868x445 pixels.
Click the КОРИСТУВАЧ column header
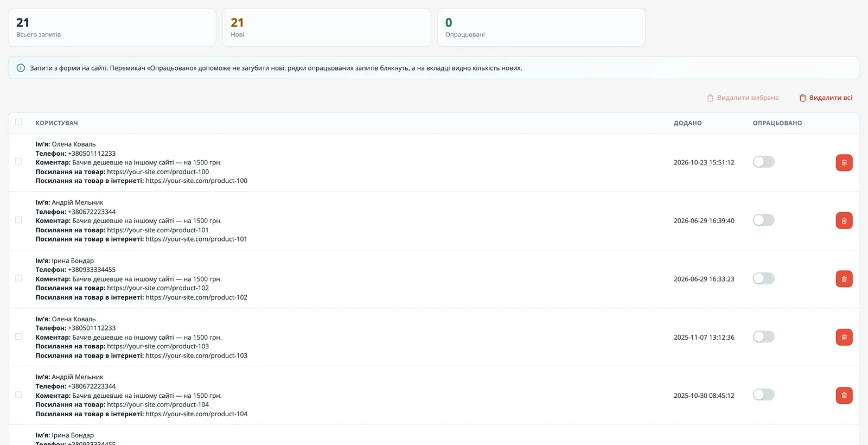point(57,123)
